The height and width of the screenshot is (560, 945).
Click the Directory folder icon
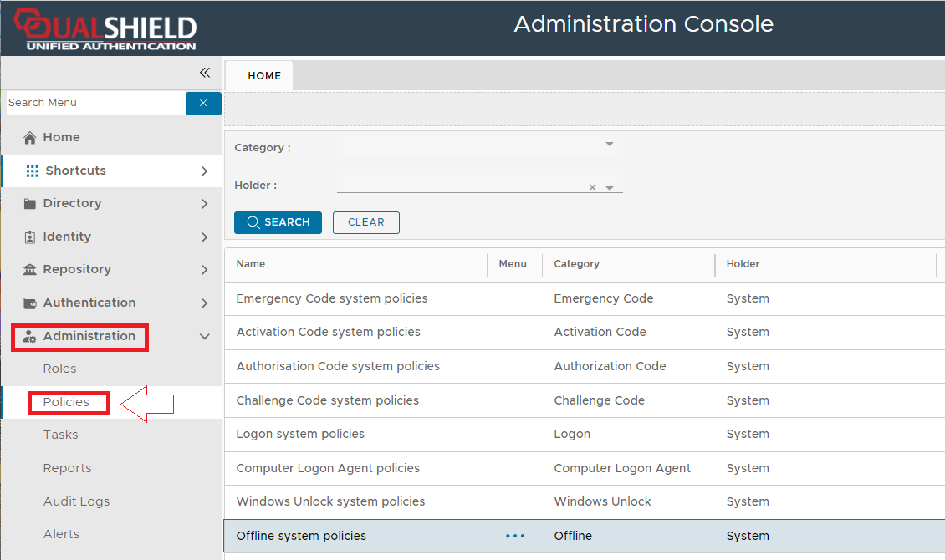pos(30,203)
